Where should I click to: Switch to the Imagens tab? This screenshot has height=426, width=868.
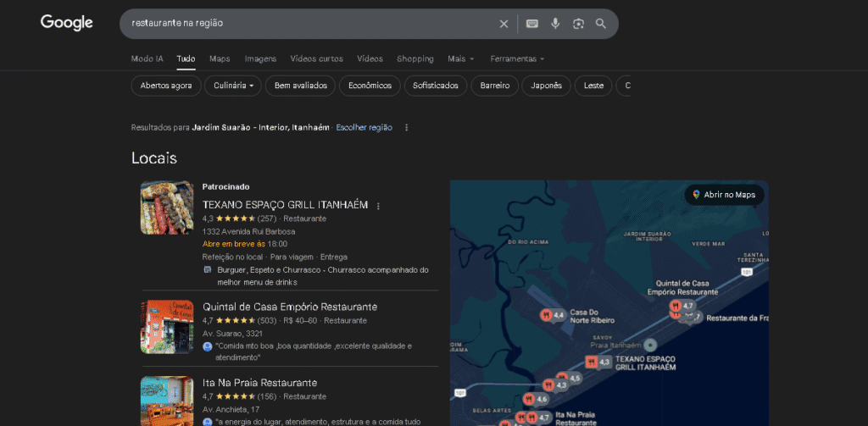point(260,58)
